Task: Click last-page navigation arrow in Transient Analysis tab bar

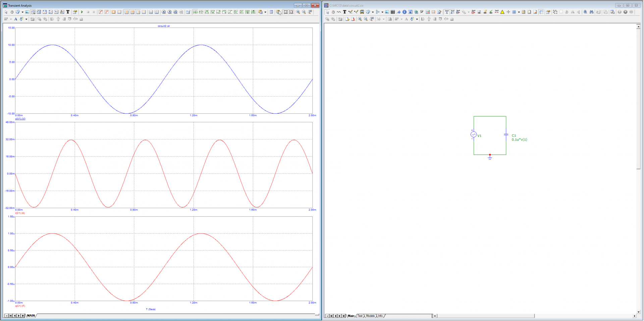Action: (22, 316)
